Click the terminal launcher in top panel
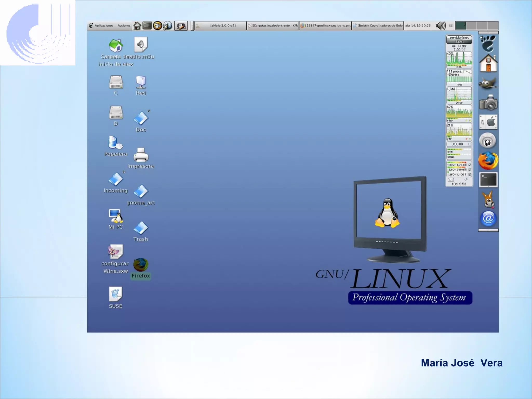 point(147,25)
